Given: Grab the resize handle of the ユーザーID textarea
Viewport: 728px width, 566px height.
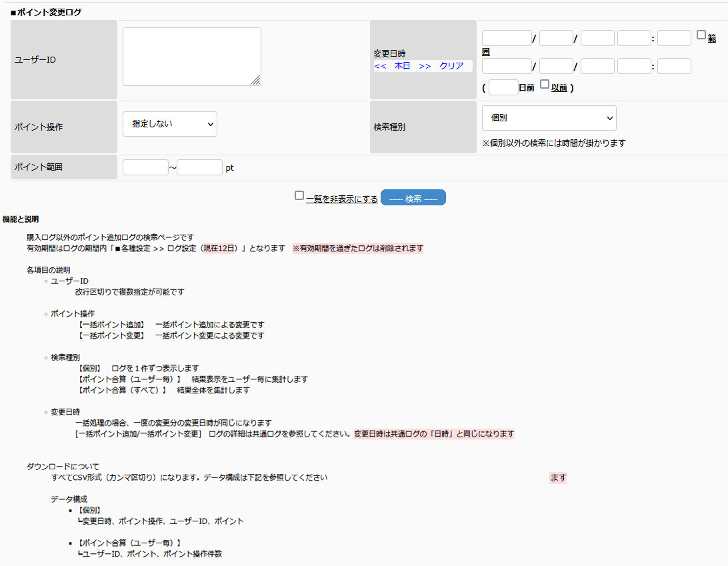Looking at the screenshot, I should (x=255, y=80).
